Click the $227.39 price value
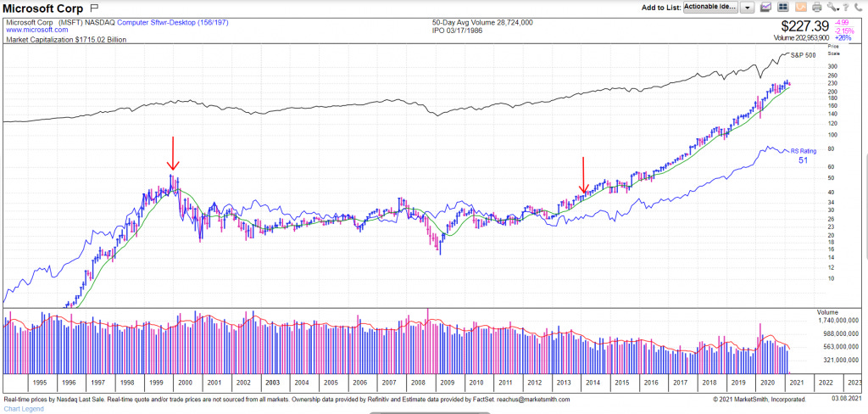Image resolution: width=868 pixels, height=414 pixels. point(804,26)
